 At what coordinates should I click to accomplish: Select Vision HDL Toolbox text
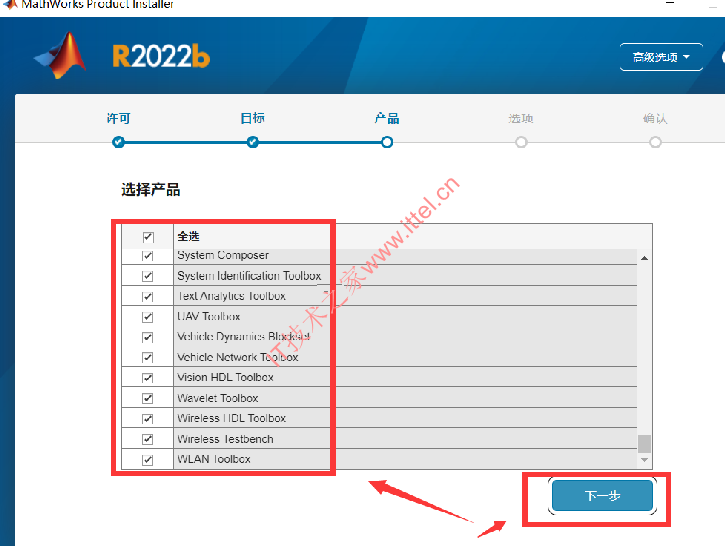(225, 377)
